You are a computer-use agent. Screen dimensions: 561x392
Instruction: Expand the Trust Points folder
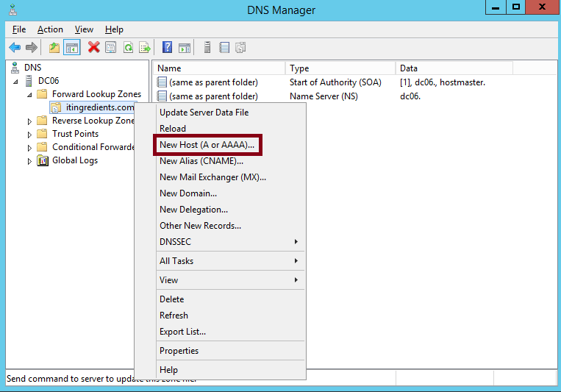pos(29,134)
